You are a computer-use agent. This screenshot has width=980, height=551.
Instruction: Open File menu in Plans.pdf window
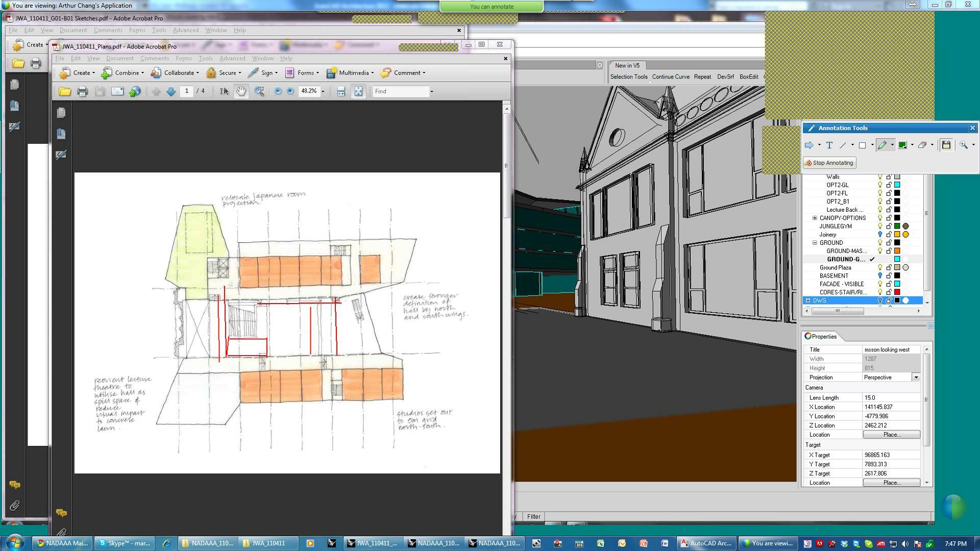(x=60, y=58)
